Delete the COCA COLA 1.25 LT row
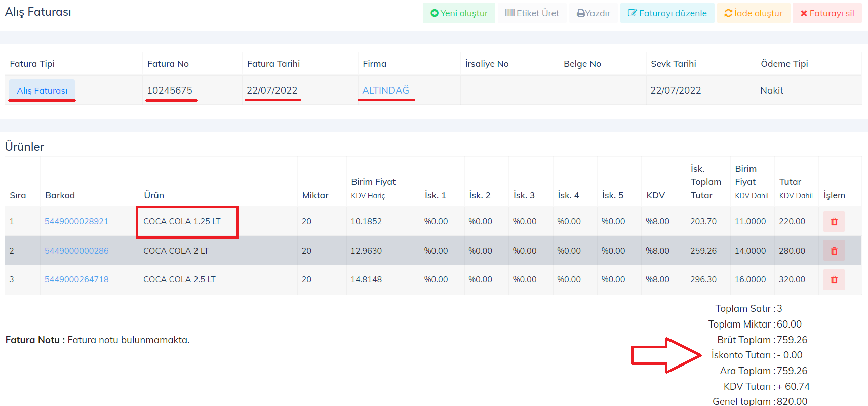 (834, 221)
